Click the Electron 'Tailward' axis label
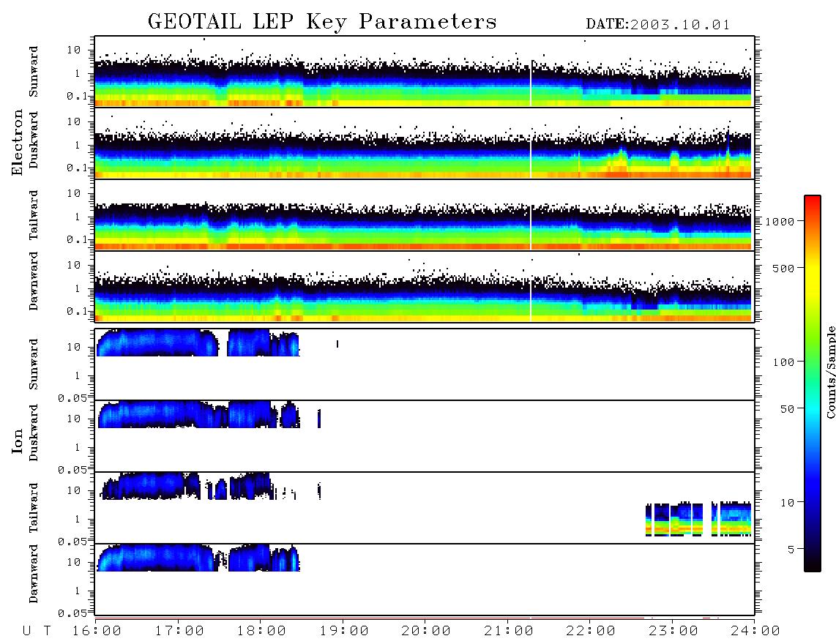This screenshot has height=644, width=836. coord(34,215)
